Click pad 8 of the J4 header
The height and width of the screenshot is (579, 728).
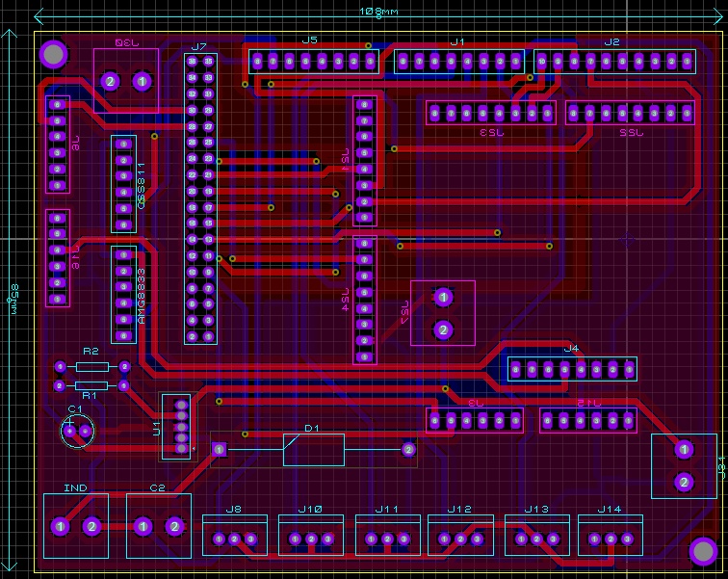pos(516,370)
